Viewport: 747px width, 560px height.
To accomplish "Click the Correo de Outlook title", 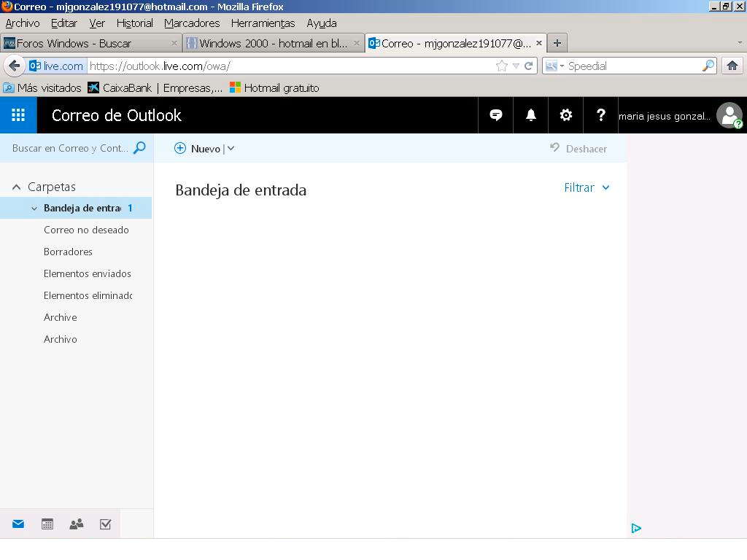I will point(116,115).
